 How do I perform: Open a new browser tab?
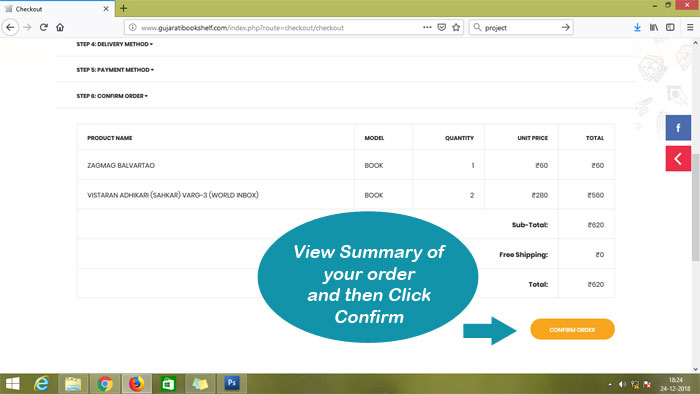coord(124,8)
